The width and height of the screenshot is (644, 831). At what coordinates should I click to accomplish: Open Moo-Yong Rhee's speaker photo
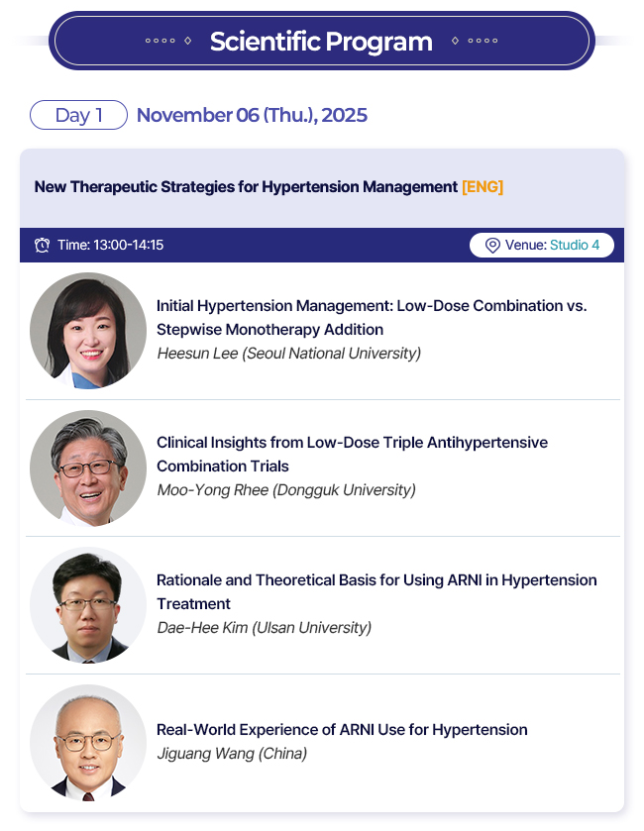pos(88,467)
